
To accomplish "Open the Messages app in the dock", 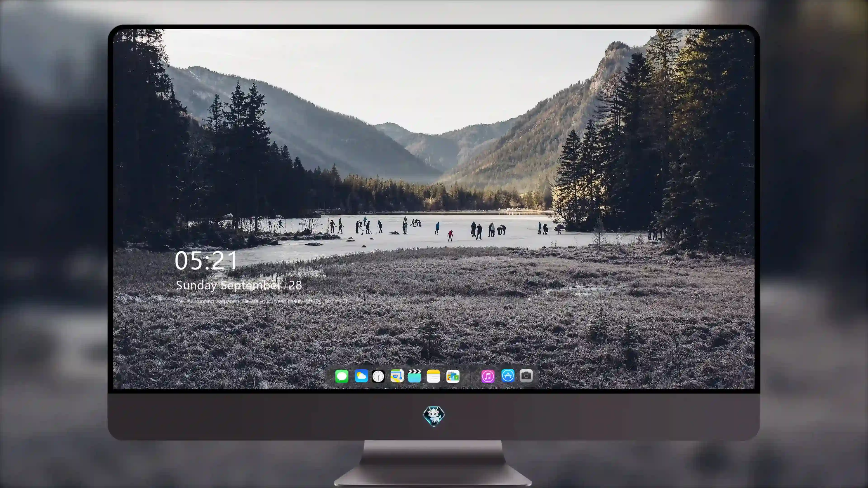I will click(x=342, y=376).
